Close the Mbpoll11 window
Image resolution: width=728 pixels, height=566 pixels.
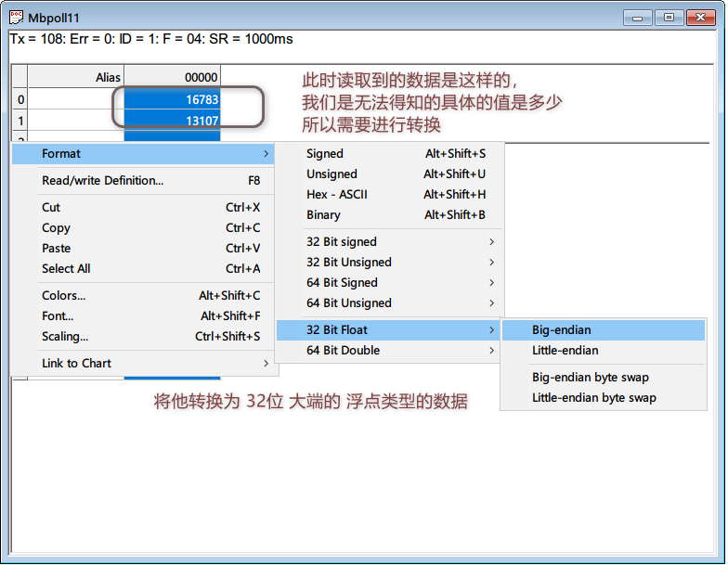(x=700, y=18)
